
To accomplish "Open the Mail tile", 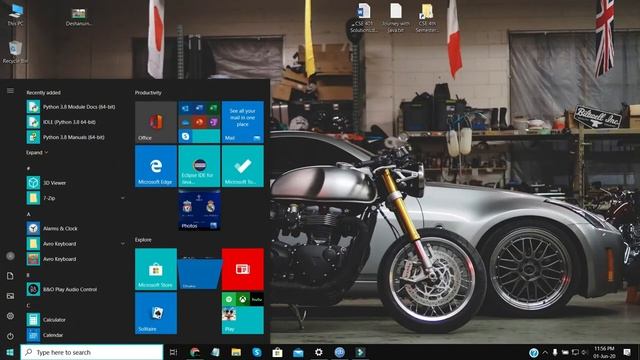I will [x=242, y=122].
